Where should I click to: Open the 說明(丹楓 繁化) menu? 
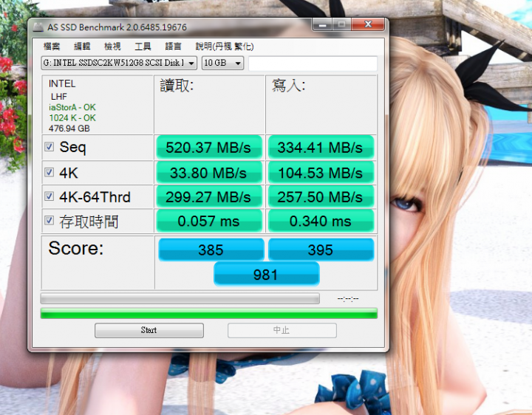225,46
